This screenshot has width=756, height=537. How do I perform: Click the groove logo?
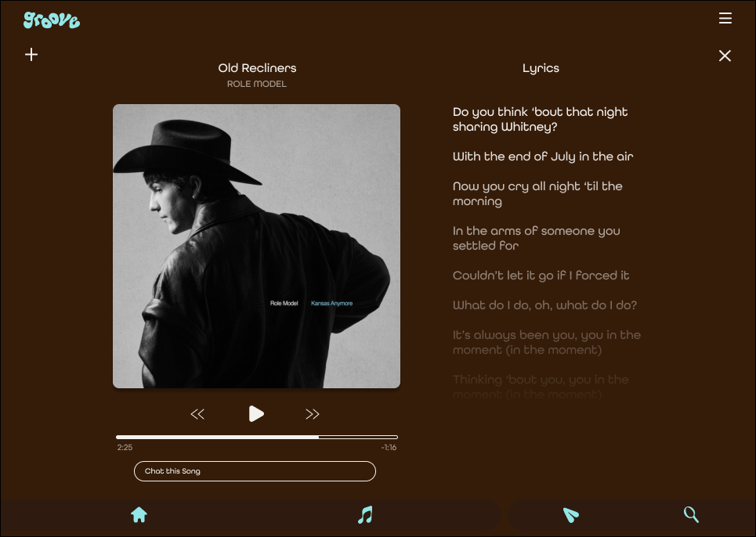point(52,20)
